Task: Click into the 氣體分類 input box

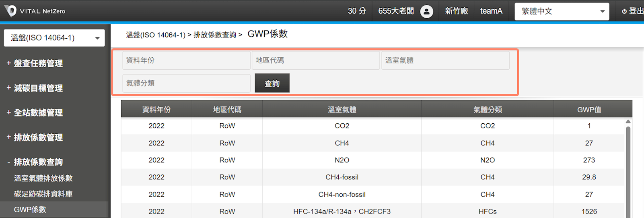Action: [x=186, y=83]
